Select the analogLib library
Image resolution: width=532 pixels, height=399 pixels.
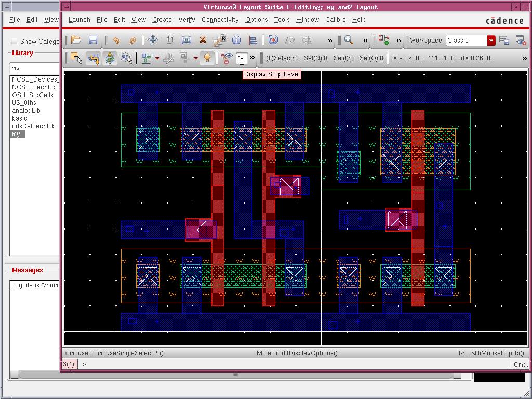point(26,111)
